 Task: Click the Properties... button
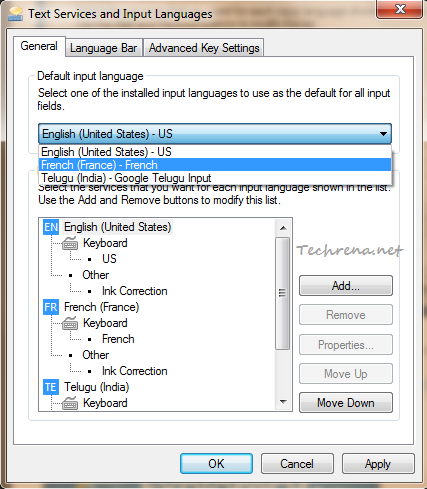click(x=346, y=345)
